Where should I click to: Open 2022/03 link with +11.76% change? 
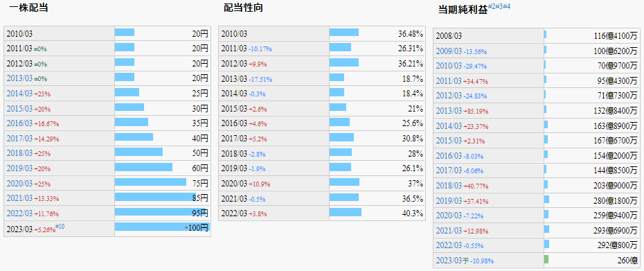pyautogui.click(x=19, y=213)
